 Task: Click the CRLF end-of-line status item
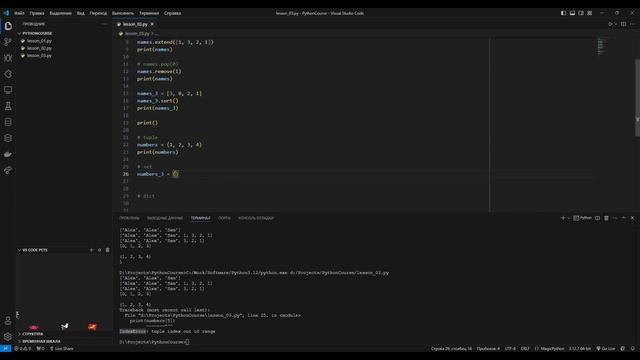point(525,349)
